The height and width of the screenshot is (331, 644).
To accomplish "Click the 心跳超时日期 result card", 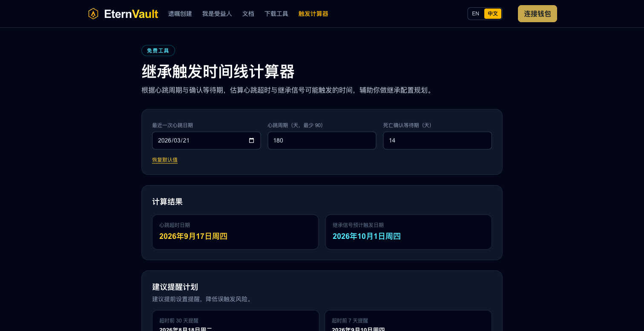I will pyautogui.click(x=235, y=232).
